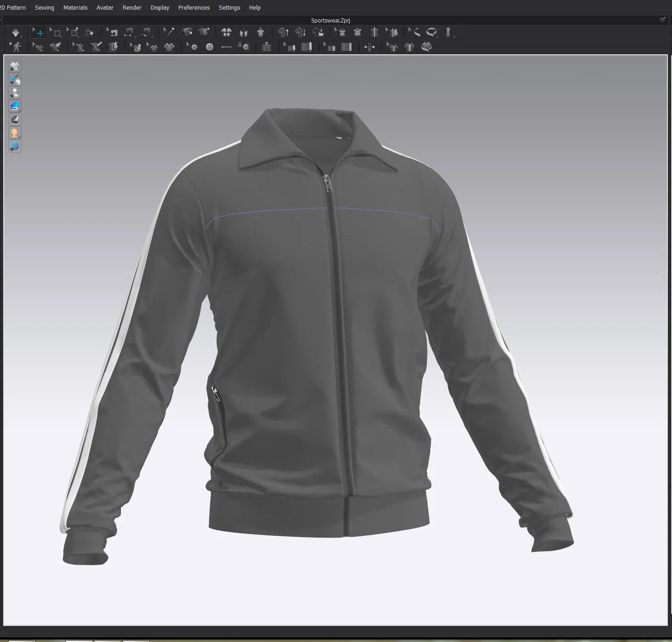The height and width of the screenshot is (642, 672).
Task: Select the Edit Avatar Tape tool
Action: point(341,32)
